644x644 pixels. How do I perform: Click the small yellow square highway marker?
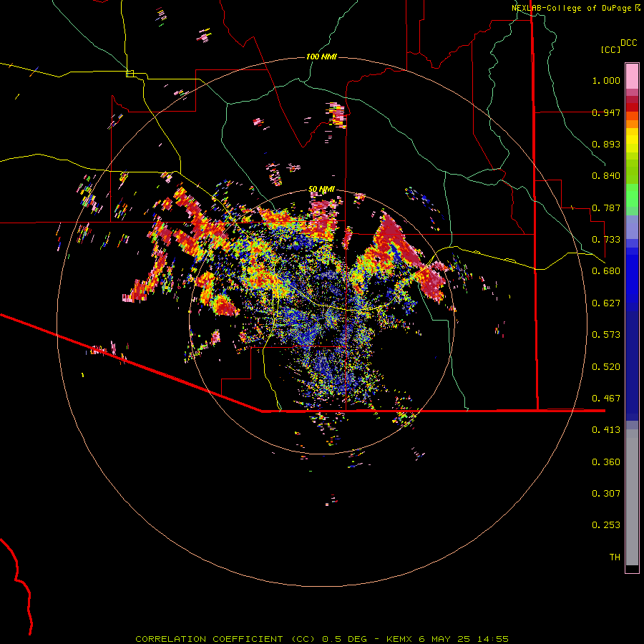(x=130, y=74)
